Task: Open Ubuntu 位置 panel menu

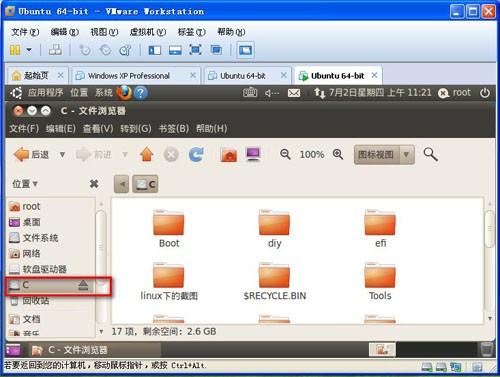Action: (79, 93)
